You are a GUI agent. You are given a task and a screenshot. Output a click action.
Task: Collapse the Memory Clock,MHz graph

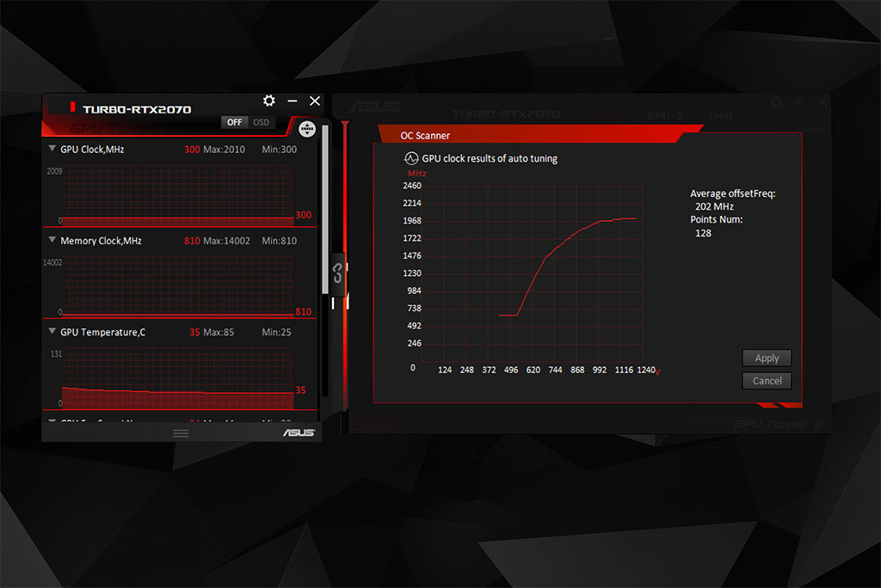tap(52, 240)
